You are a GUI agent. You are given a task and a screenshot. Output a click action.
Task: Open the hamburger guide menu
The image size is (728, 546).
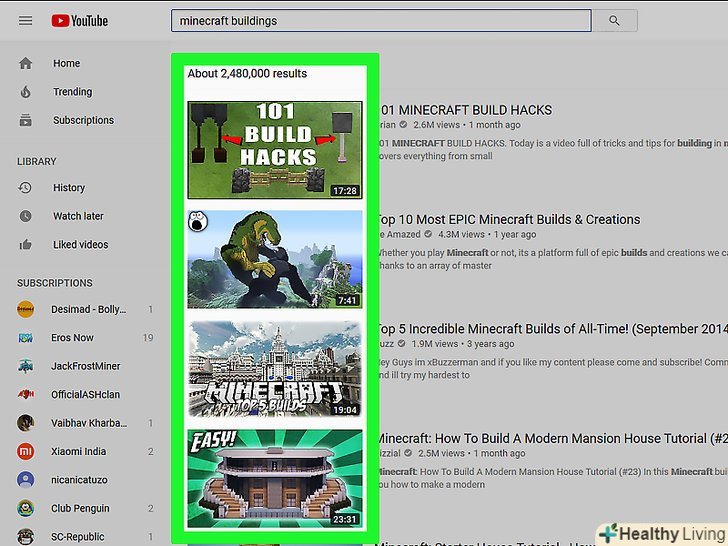click(x=26, y=20)
